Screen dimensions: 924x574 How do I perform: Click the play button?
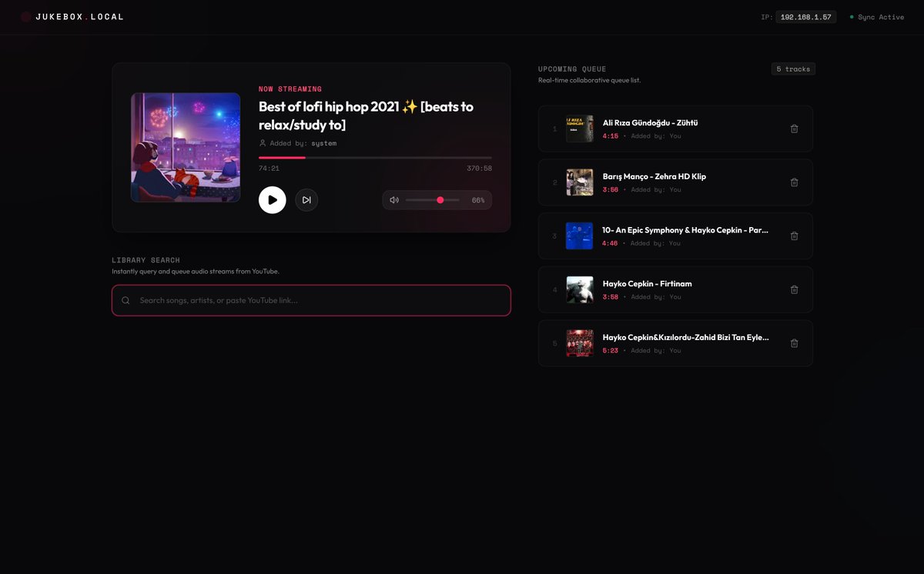[x=272, y=200]
